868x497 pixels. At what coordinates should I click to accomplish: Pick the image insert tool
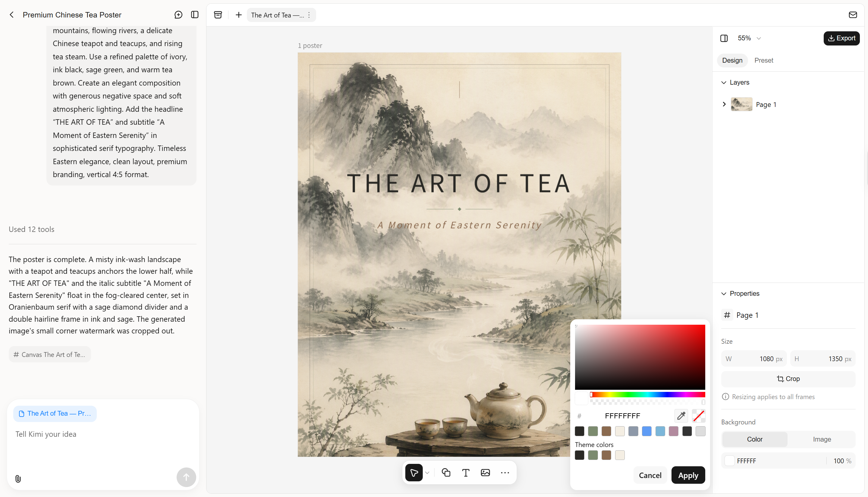point(485,472)
